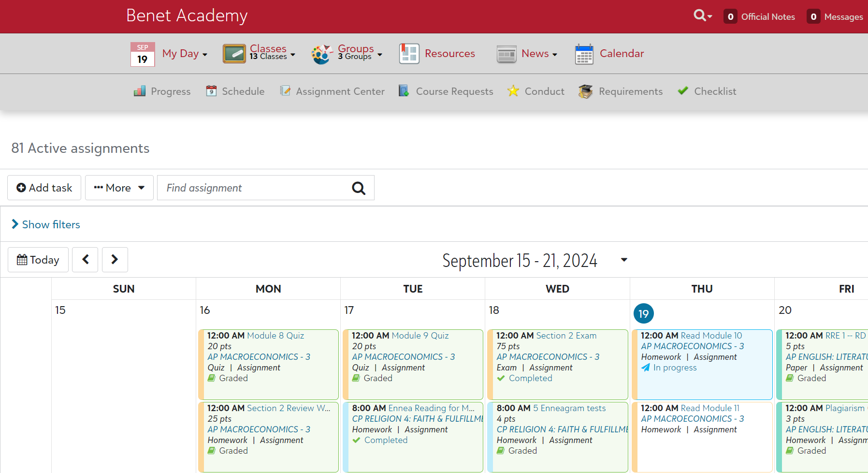Click the Find assignment search magnifier
This screenshot has height=473, width=868.
tap(359, 188)
